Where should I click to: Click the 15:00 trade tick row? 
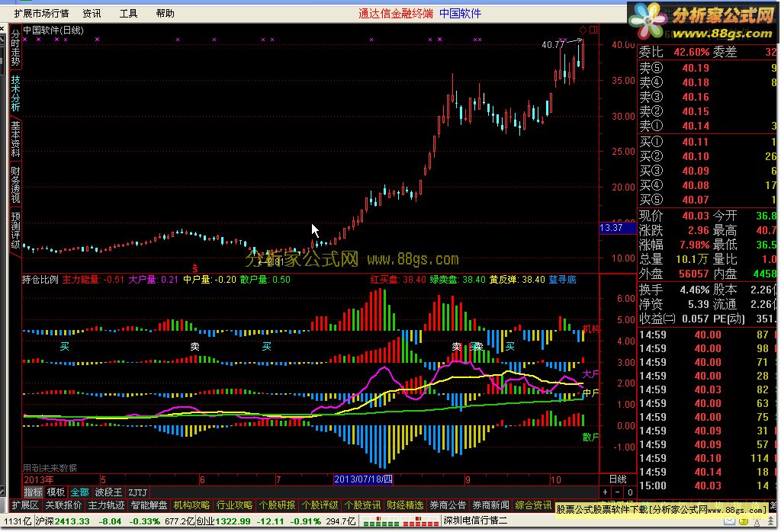[707, 486]
